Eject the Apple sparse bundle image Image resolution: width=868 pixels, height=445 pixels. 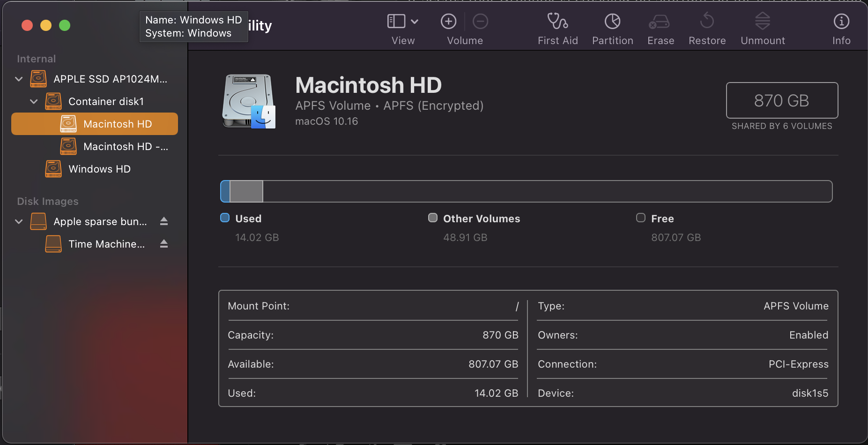click(164, 221)
